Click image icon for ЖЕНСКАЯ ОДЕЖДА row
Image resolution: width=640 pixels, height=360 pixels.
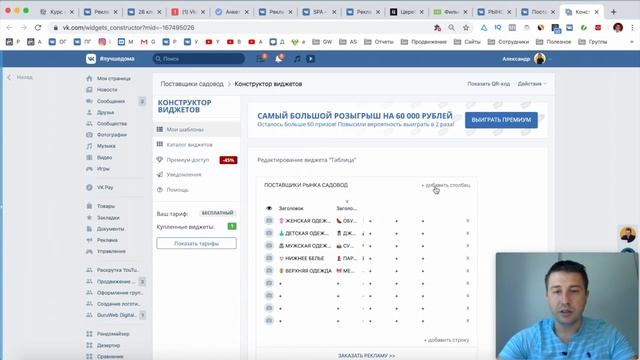(x=269, y=221)
